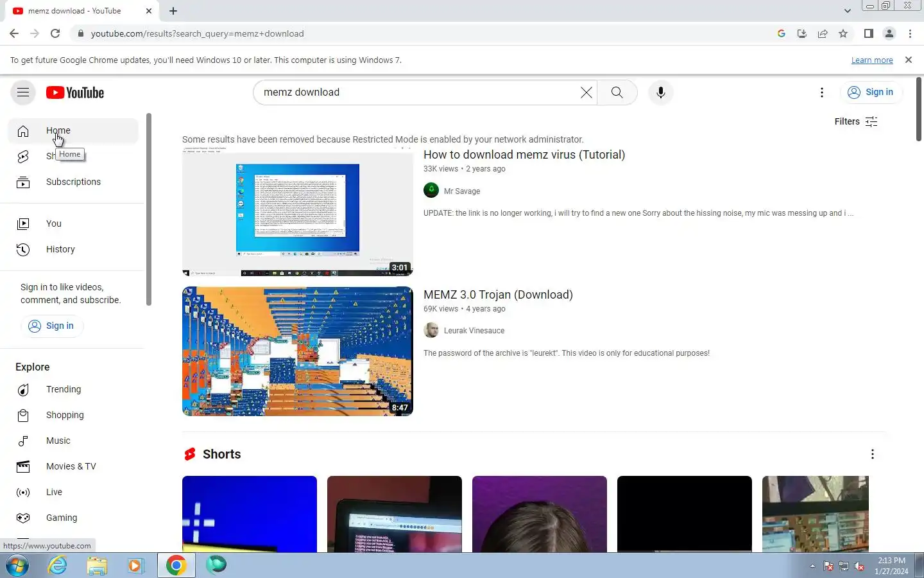Screen dimensions: 924x578
Task: Open the all-black Shorts thumbnail
Action: [685, 514]
